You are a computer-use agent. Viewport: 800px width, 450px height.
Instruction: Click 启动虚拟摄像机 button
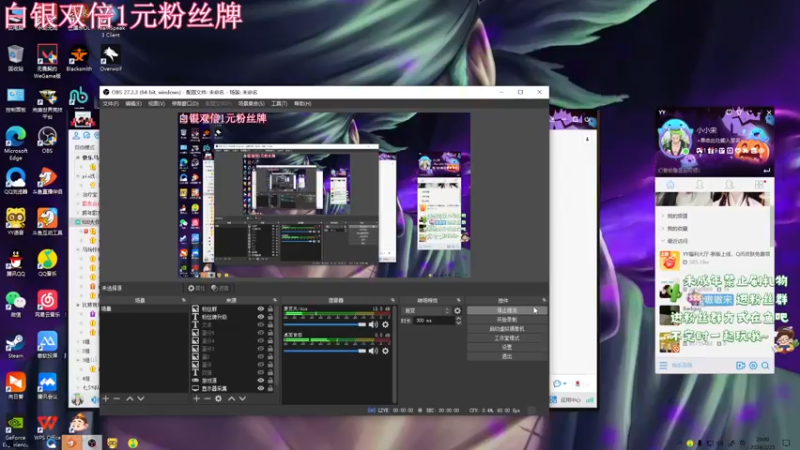pyautogui.click(x=507, y=329)
